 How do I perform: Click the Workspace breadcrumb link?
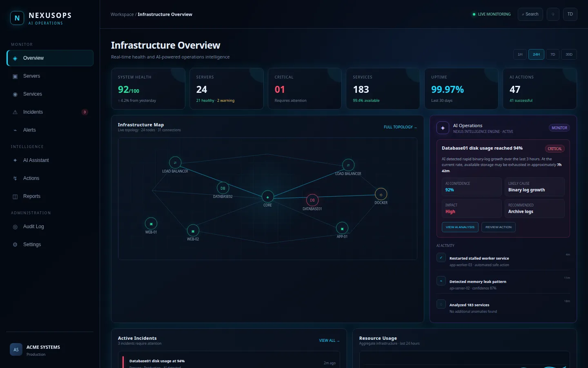pos(122,14)
